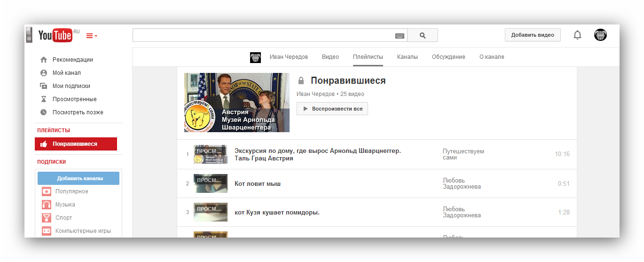Open the Компьютерные игры channel
The height and width of the screenshot is (262, 644).
(83, 231)
